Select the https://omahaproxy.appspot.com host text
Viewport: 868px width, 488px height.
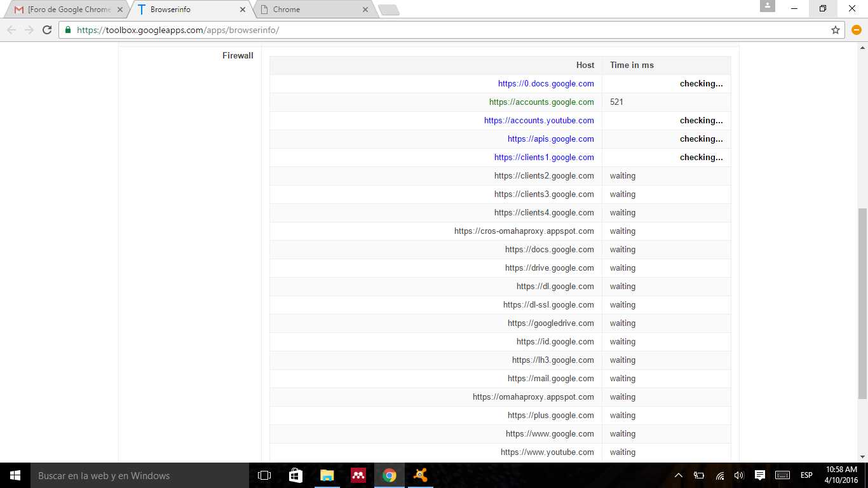[x=533, y=397]
